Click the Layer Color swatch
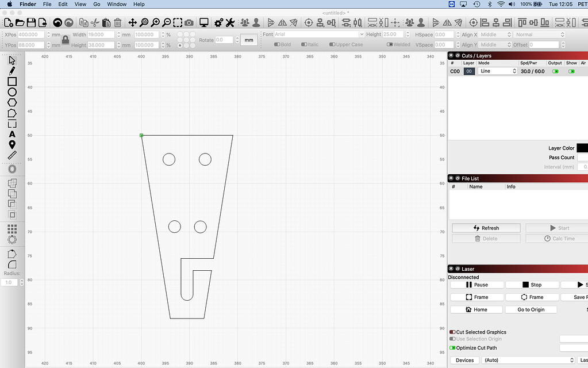Image resolution: width=588 pixels, height=368 pixels. tap(582, 148)
